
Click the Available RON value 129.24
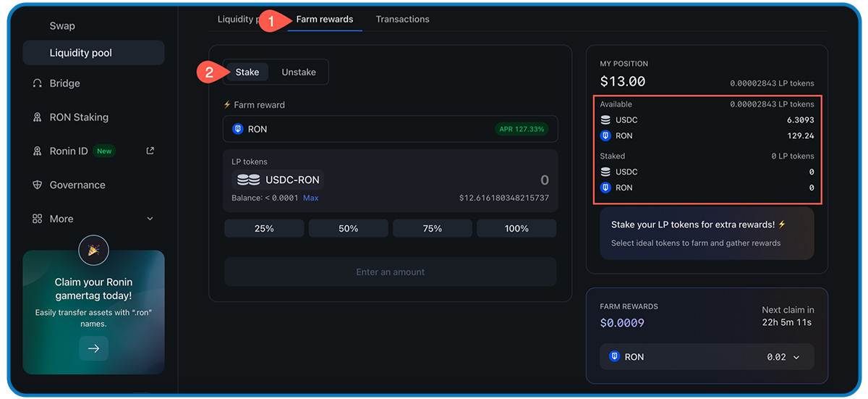point(801,136)
